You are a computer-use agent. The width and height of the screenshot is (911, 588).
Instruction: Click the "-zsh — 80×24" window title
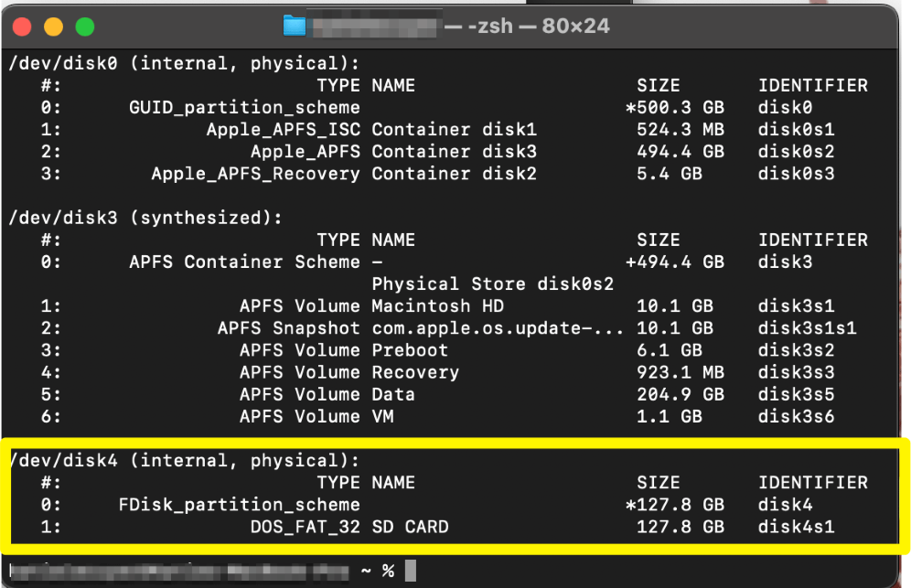[x=539, y=27]
